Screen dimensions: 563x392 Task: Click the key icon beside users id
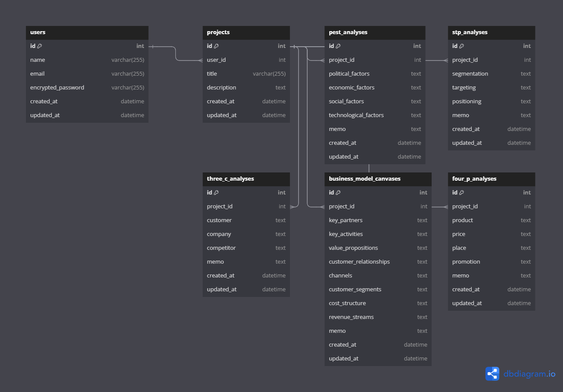(x=40, y=46)
